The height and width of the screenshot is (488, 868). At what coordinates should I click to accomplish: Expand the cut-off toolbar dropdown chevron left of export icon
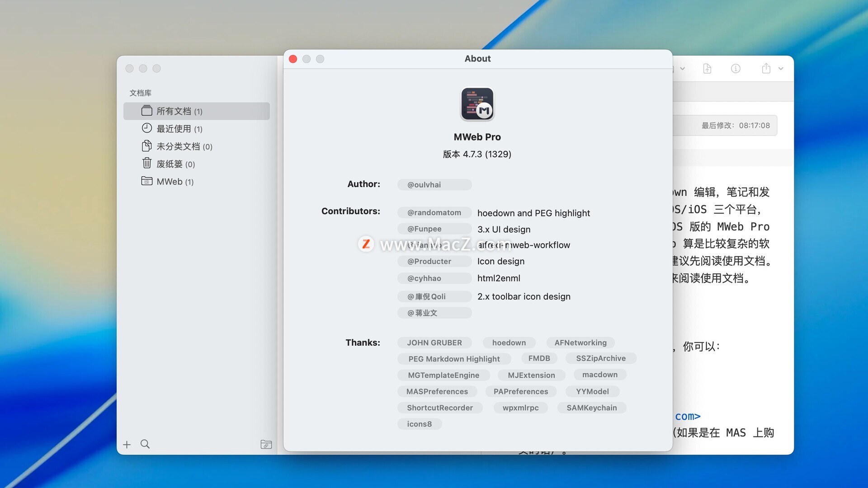[x=683, y=69]
